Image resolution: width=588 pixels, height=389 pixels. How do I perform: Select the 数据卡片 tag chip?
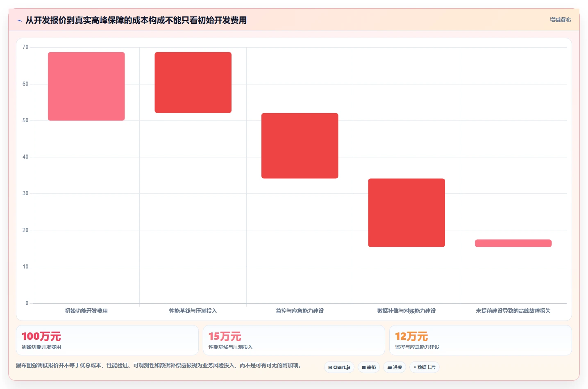[425, 367]
